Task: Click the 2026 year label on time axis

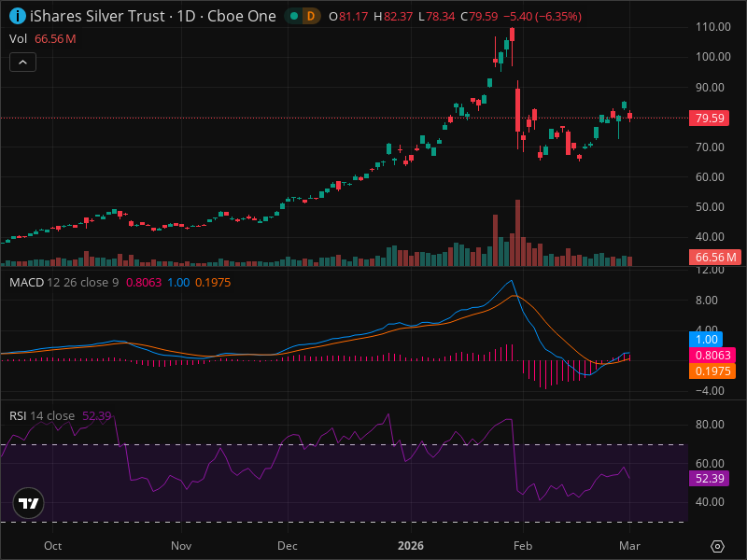Action: pyautogui.click(x=411, y=546)
